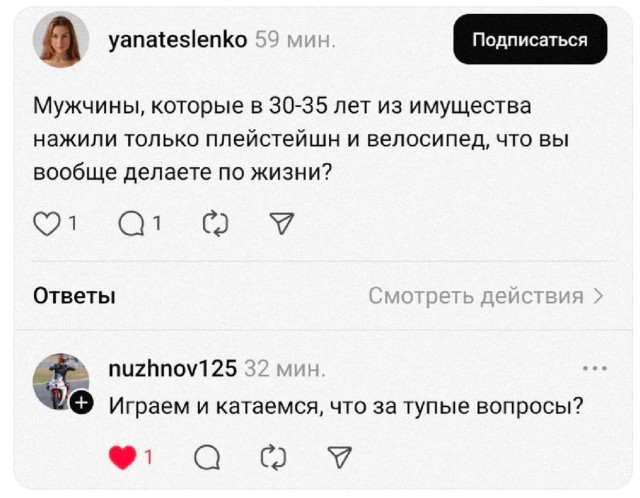
Task: Send nuzhnov125's reply via share icon
Action: tap(336, 458)
